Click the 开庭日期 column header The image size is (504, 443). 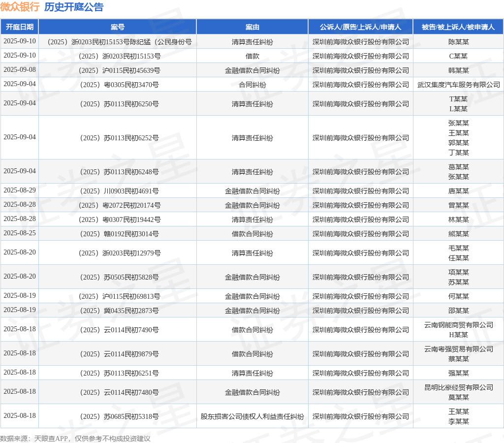click(20, 27)
